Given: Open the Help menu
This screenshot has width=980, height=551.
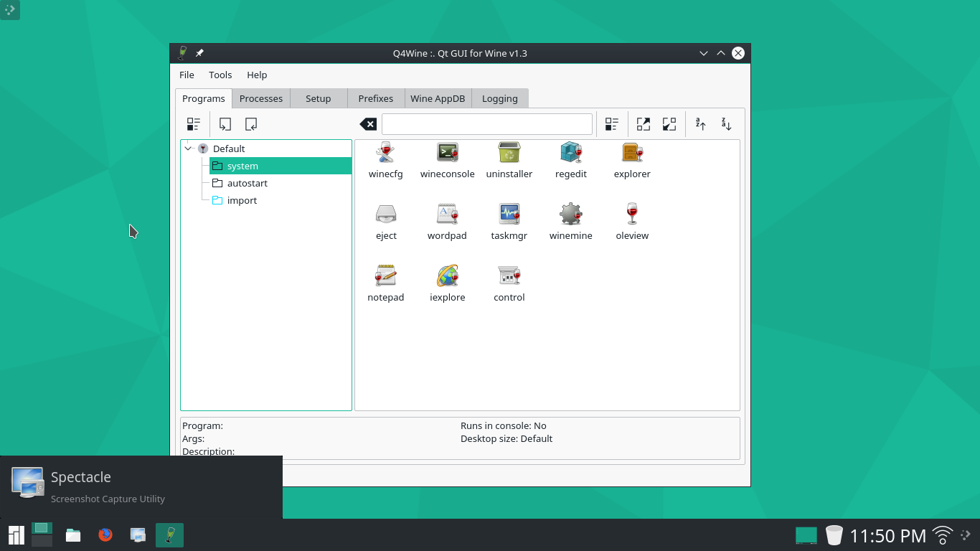Looking at the screenshot, I should tap(257, 75).
